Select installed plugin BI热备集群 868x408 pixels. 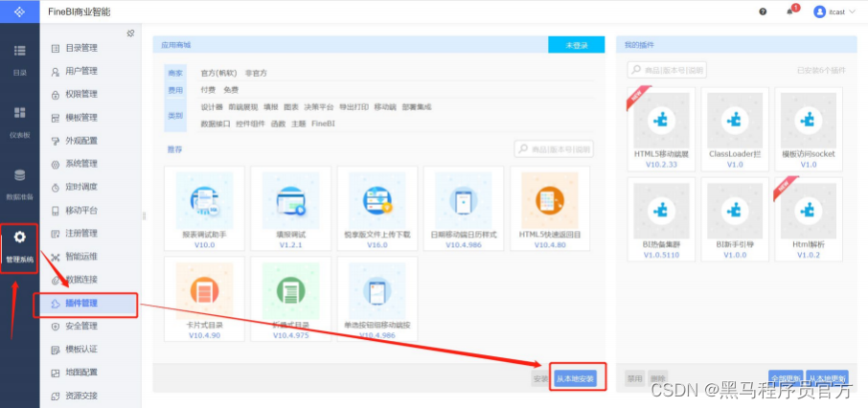[x=661, y=219]
